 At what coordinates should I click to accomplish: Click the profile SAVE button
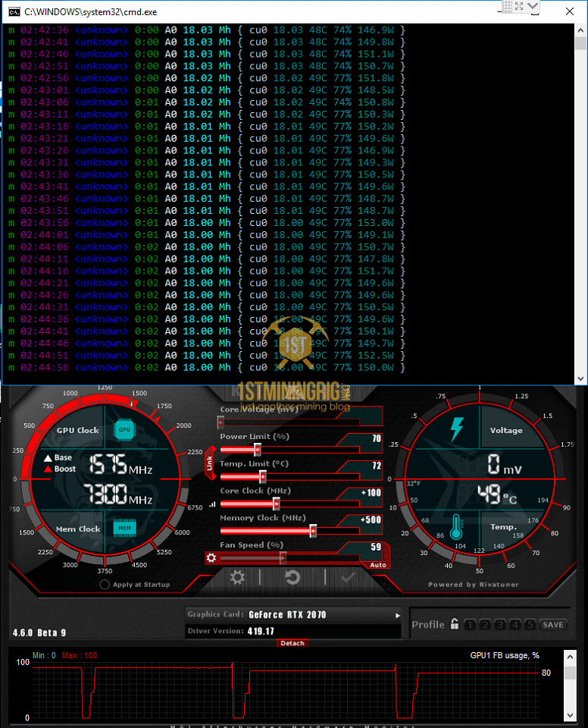tap(553, 624)
